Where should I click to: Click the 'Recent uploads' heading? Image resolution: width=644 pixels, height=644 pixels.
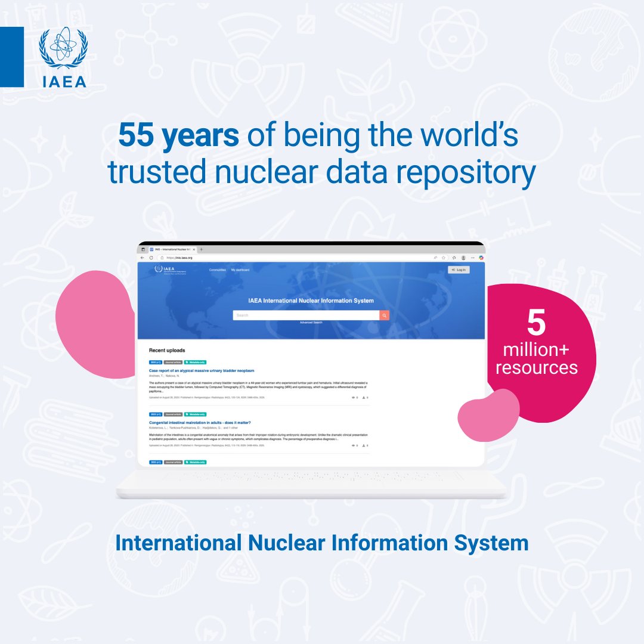coord(167,351)
